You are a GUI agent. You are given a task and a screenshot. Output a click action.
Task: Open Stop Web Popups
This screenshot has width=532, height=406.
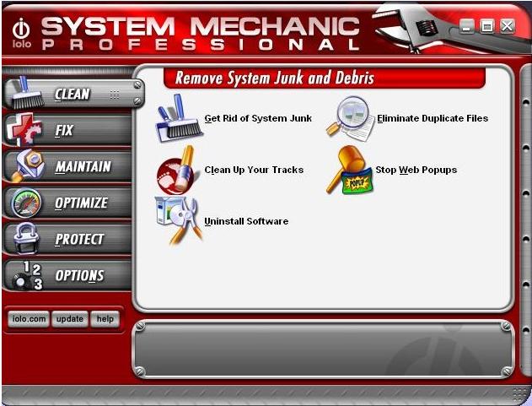[x=416, y=170]
